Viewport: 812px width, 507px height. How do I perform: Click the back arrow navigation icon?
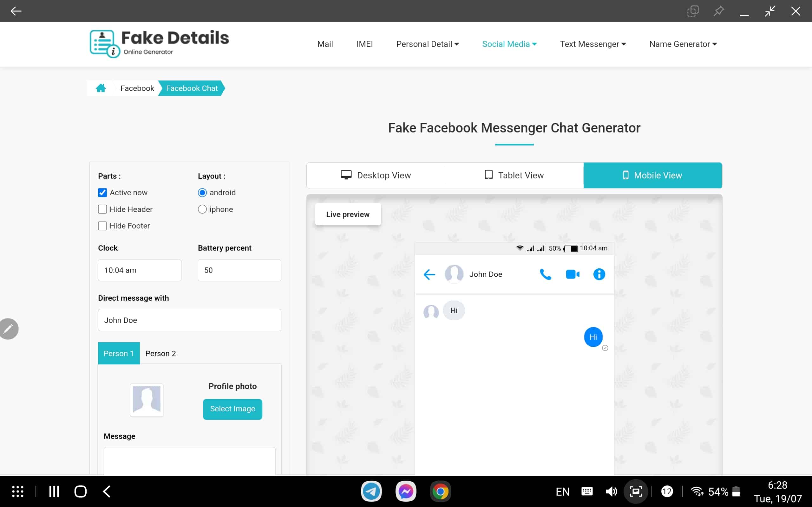tap(16, 10)
